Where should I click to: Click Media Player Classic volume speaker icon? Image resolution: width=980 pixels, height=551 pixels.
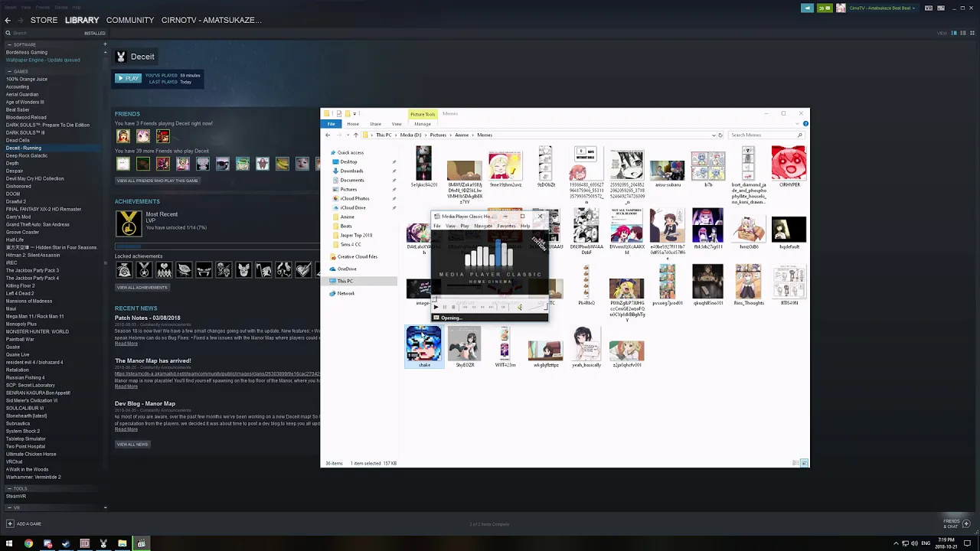pos(519,307)
